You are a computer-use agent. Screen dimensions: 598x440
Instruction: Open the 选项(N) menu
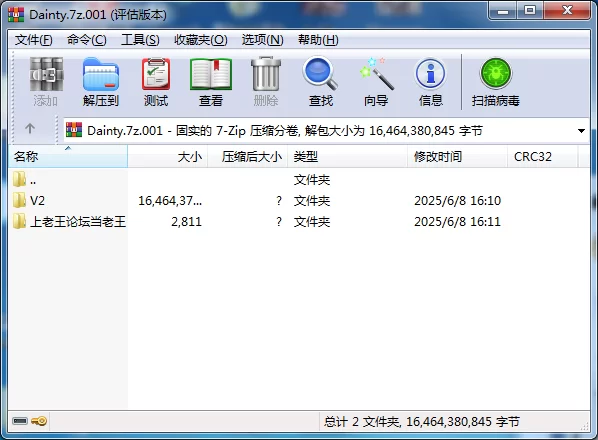[262, 40]
